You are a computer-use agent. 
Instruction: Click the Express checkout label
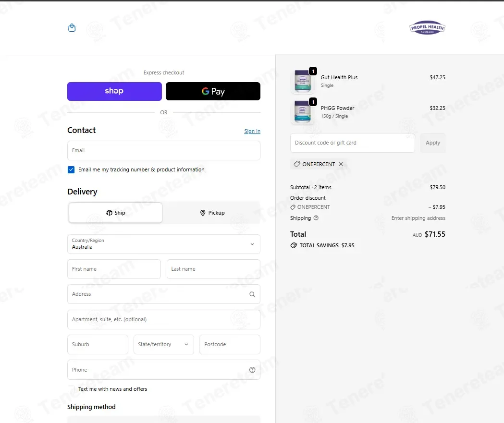[164, 73]
